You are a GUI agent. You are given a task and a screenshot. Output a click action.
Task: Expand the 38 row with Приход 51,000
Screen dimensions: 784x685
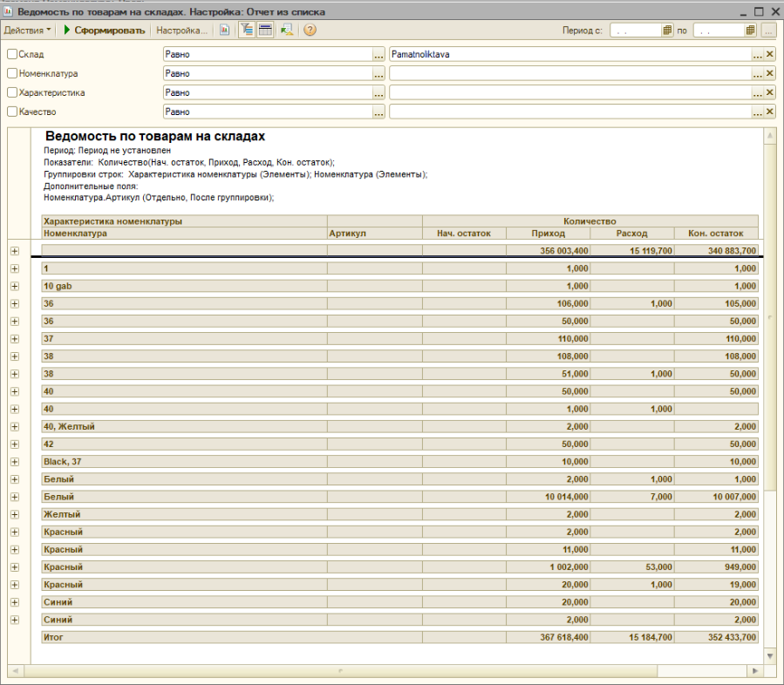(15, 374)
